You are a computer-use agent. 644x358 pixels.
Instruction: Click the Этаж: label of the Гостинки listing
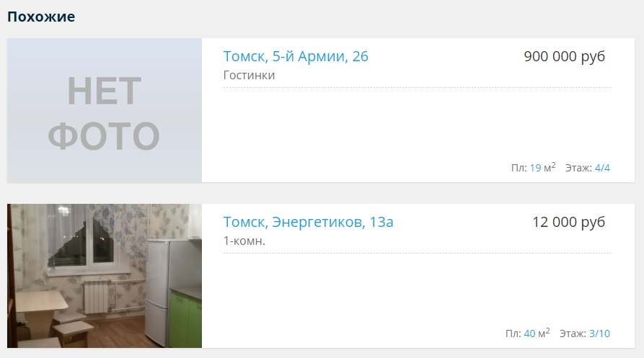click(x=578, y=168)
